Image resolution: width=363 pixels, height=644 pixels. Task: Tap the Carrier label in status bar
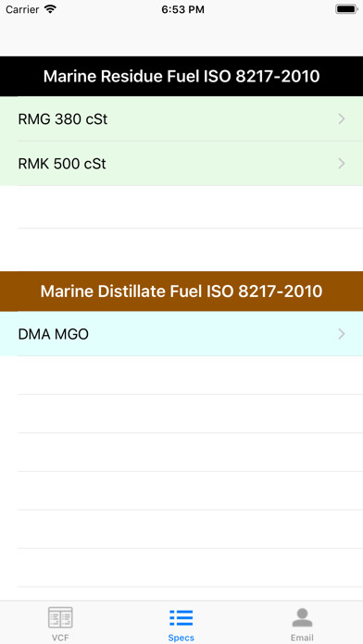pyautogui.click(x=22, y=9)
